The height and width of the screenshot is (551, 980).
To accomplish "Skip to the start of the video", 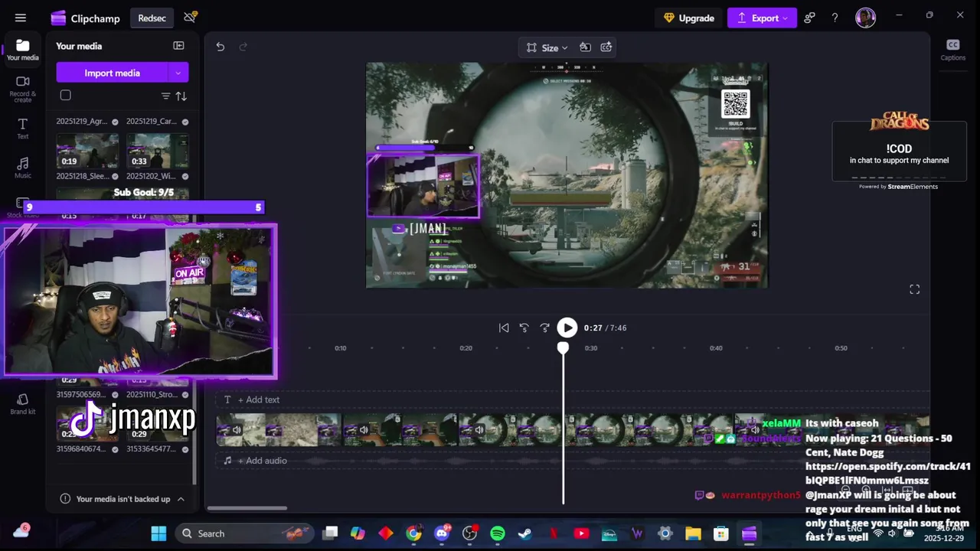I will point(504,328).
